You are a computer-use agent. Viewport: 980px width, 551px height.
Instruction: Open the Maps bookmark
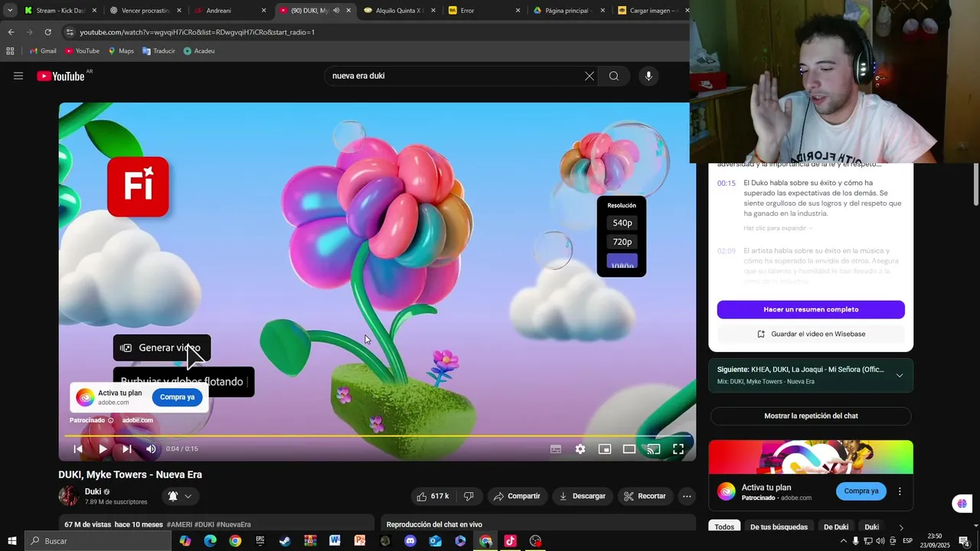click(x=121, y=51)
